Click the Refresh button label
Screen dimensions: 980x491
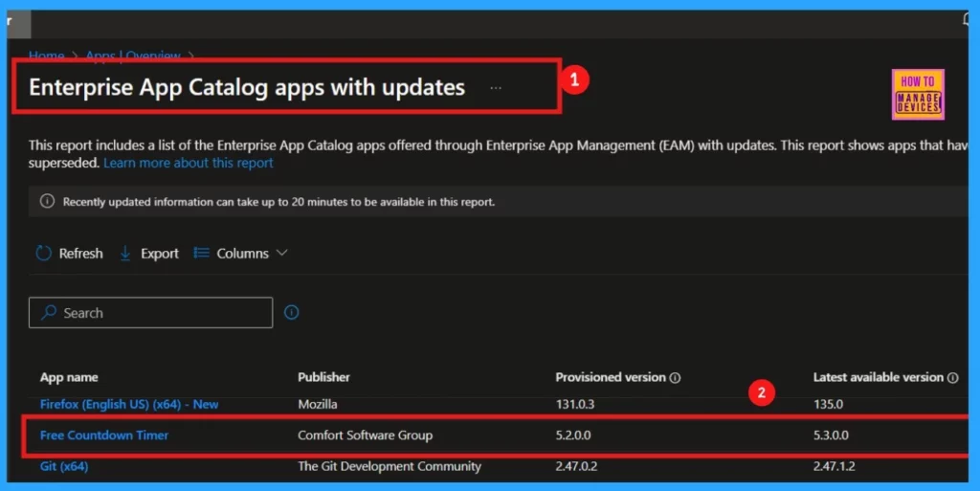pyautogui.click(x=80, y=253)
